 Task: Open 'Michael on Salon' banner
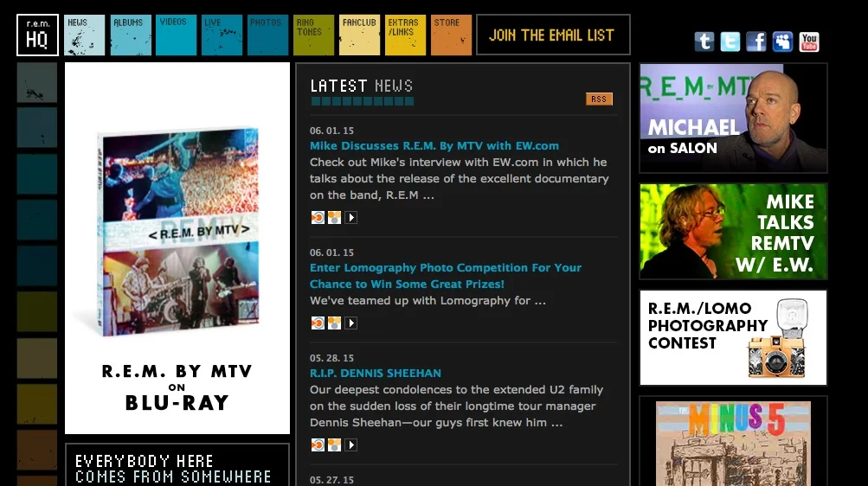[x=734, y=118]
